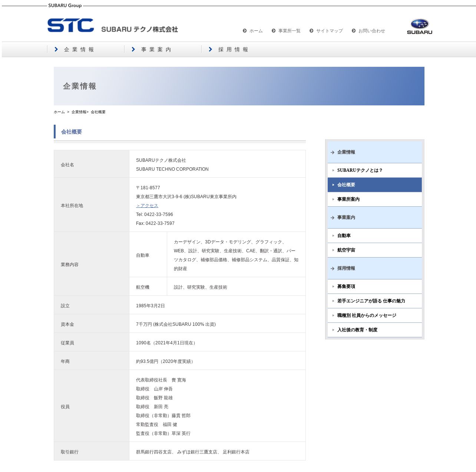Open the 事業所一覧 header link
The height and width of the screenshot is (472, 476).
[289, 31]
